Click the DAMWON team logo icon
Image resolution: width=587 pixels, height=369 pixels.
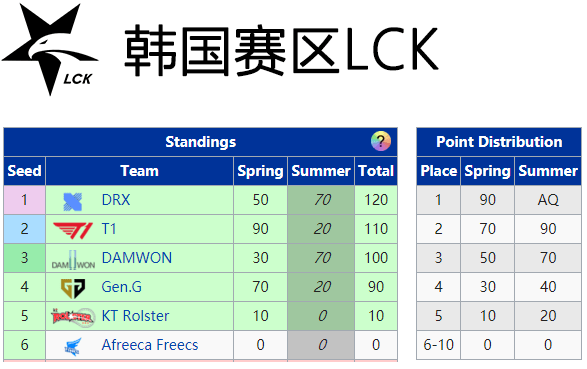pos(73,260)
